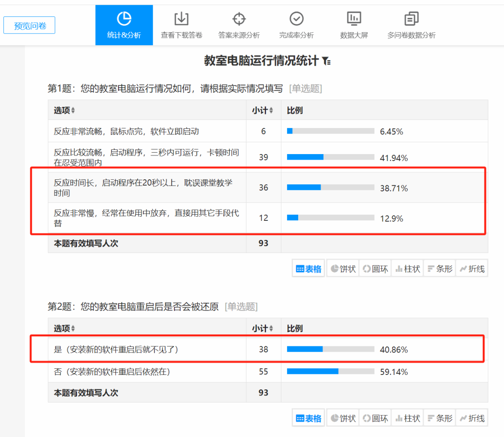The width and height of the screenshot is (504, 437).
Task: Select the 表格 view tab for question 2
Action: pyautogui.click(x=308, y=417)
